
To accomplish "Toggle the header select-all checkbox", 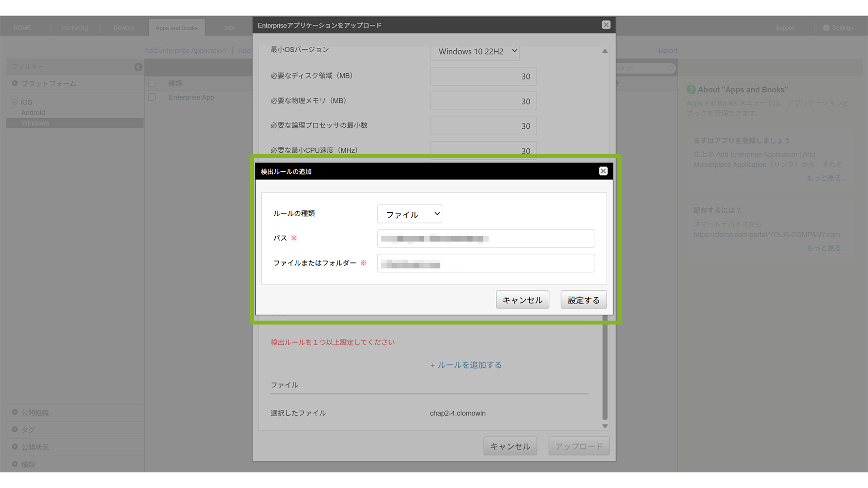I will point(152,83).
